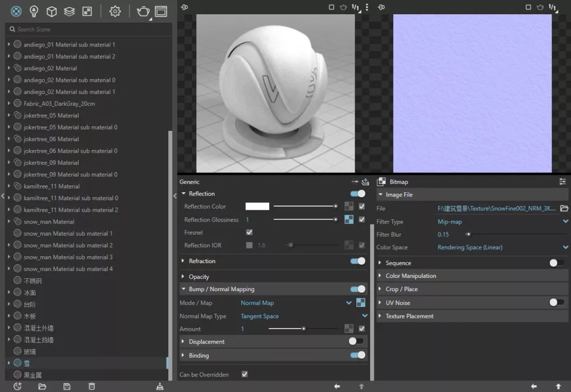571x392 pixels.
Task: Enable the Displacement toggle
Action: pyautogui.click(x=356, y=341)
